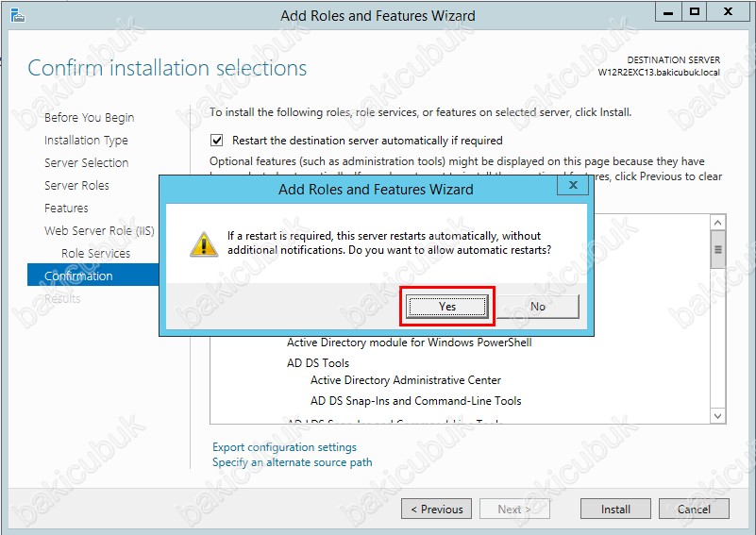756x535 pixels.
Task: Click the scroll up arrow of the features list
Action: click(717, 224)
